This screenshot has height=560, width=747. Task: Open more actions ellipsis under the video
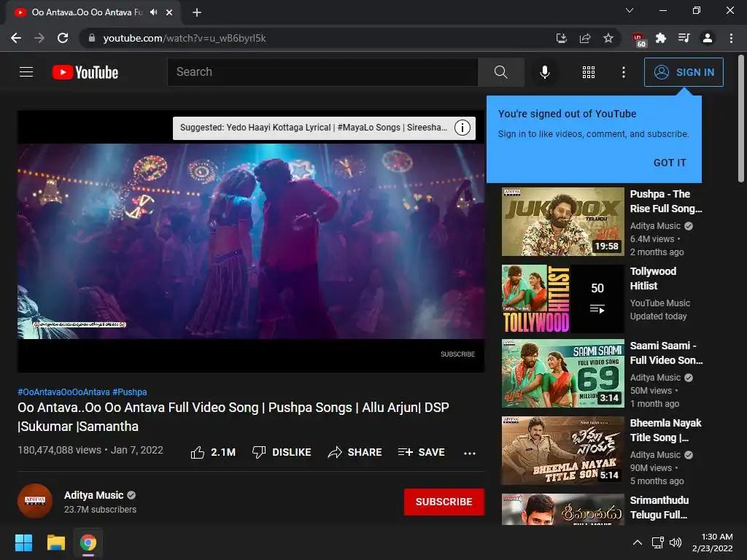469,454
